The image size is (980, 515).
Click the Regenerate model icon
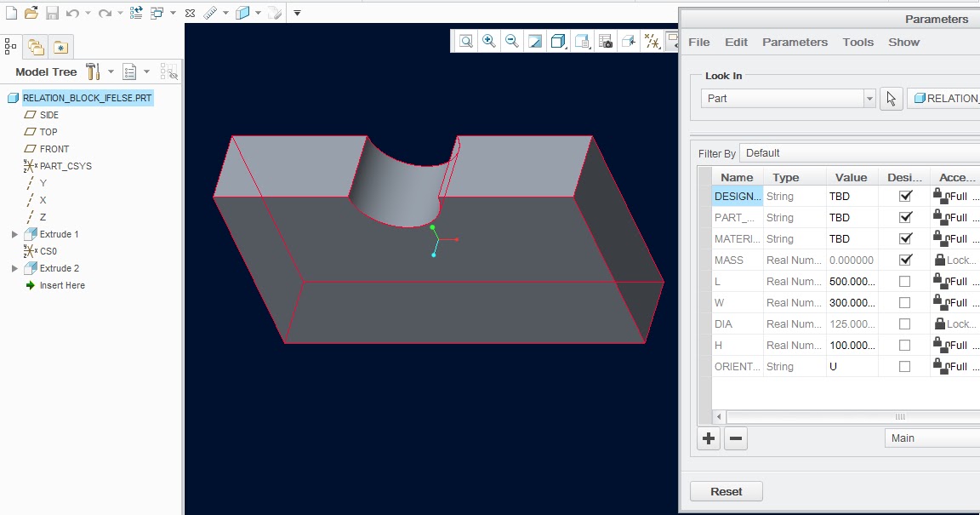tap(135, 13)
